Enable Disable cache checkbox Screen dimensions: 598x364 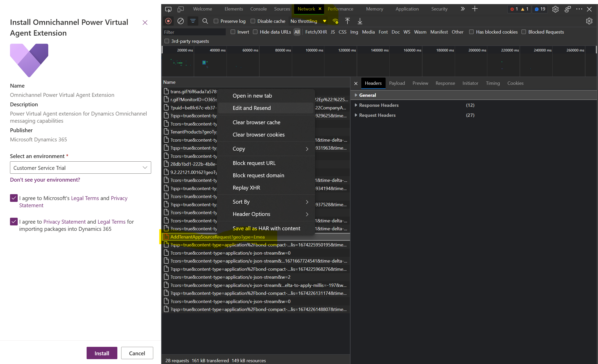tap(253, 21)
